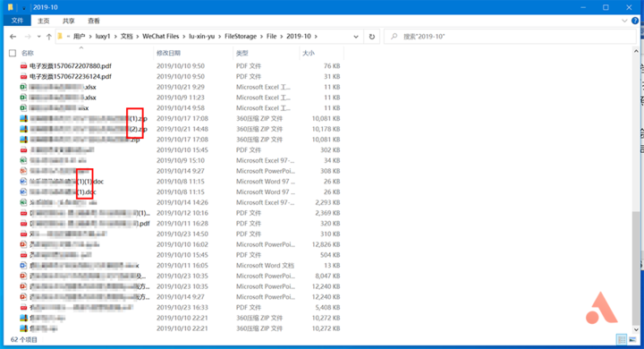Viewport: 644px width, 349px height.
Task: Tick the select-all checkbox beside 名称
Action: click(13, 53)
